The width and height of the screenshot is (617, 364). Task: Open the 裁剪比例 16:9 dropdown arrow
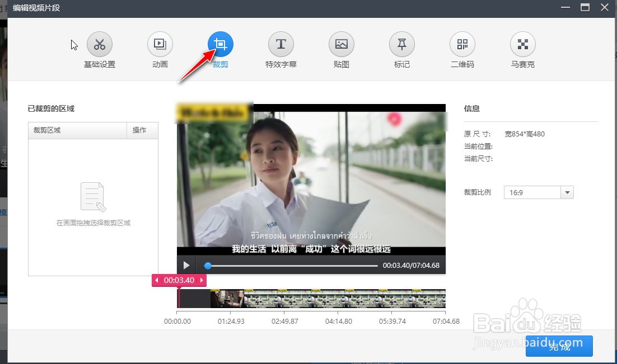[567, 192]
